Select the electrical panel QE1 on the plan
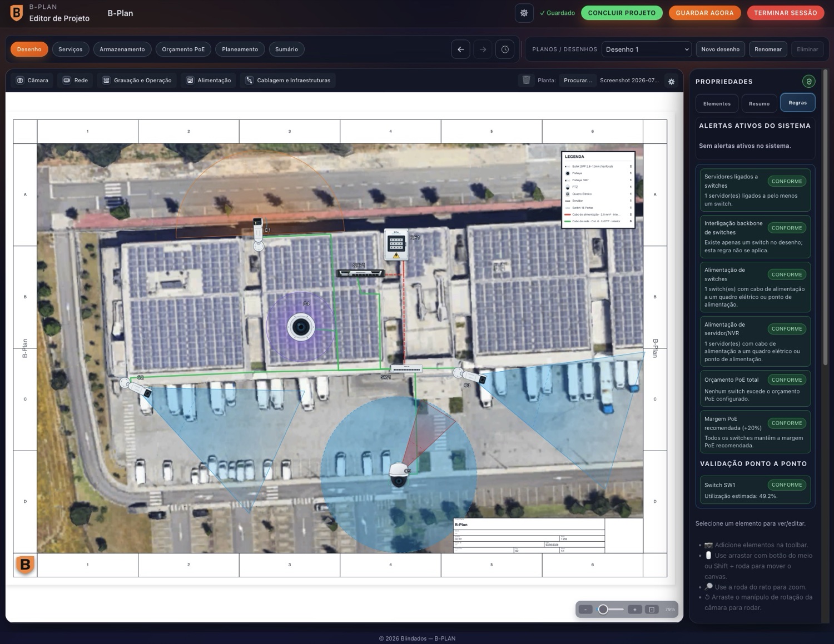This screenshot has height=644, width=834. pyautogui.click(x=396, y=245)
